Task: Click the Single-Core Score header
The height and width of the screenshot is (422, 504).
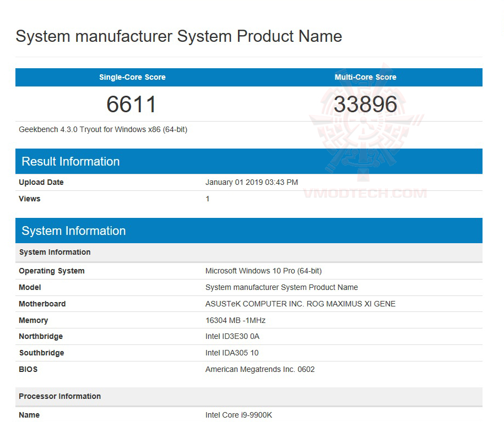Action: tap(132, 77)
